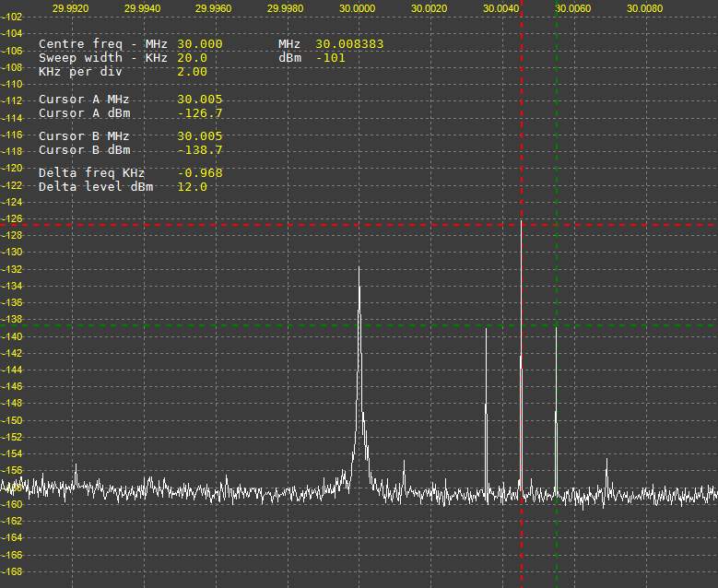Click the -150 dBm axis label

pos(11,420)
